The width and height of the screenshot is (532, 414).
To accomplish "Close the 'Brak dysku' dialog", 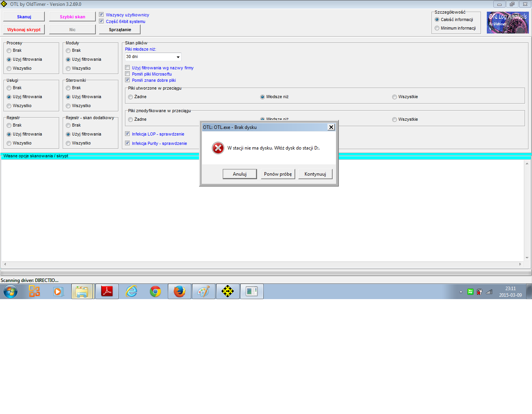I will (x=331, y=127).
